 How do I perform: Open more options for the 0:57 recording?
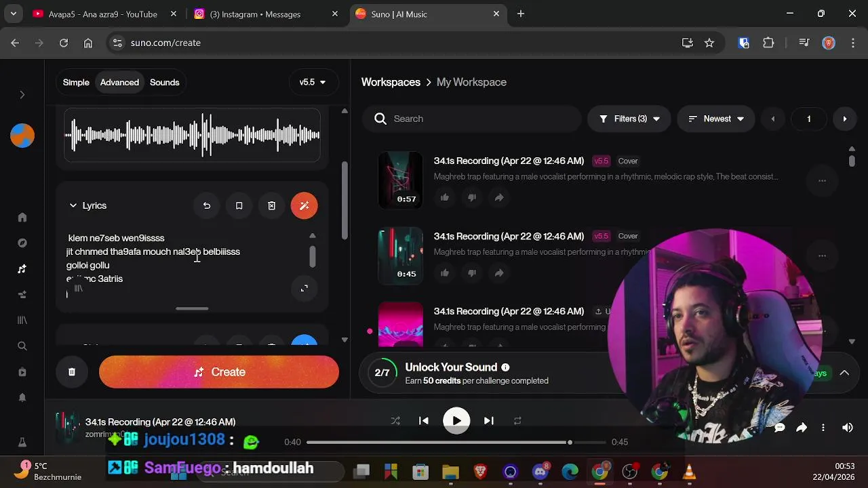(822, 180)
